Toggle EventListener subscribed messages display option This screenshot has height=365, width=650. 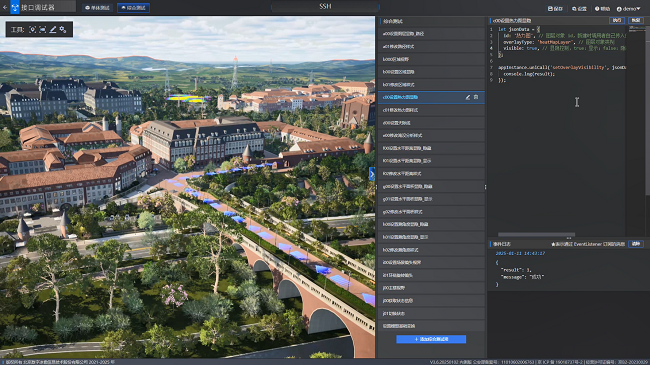tap(588, 244)
